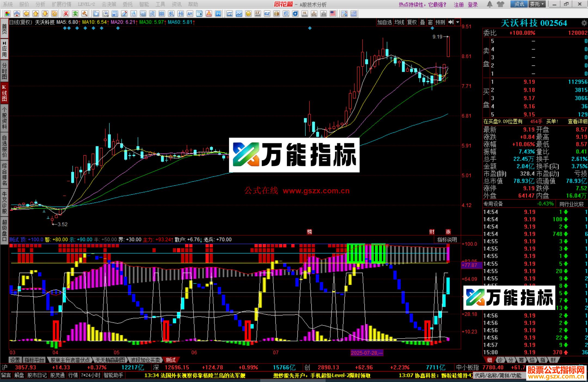Click the 登录 login link
The width and height of the screenshot is (588, 382).
click(x=473, y=5)
